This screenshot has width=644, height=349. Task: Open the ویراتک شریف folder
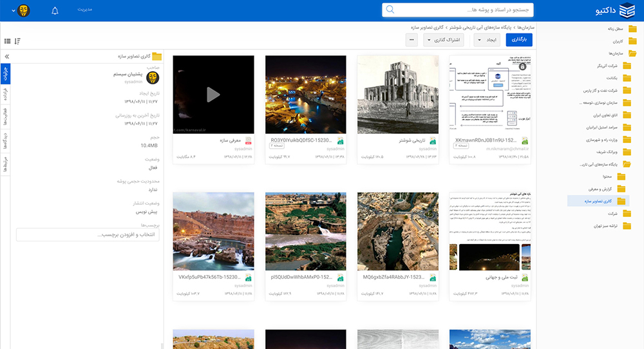614,152
